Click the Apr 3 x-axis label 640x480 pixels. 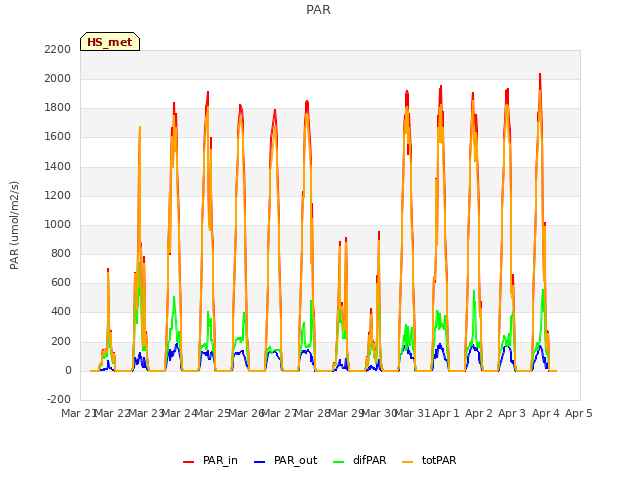512,413
